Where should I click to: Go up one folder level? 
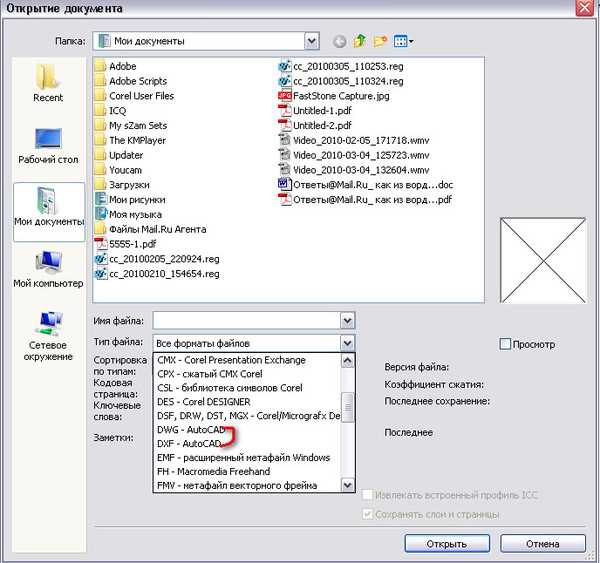(359, 41)
